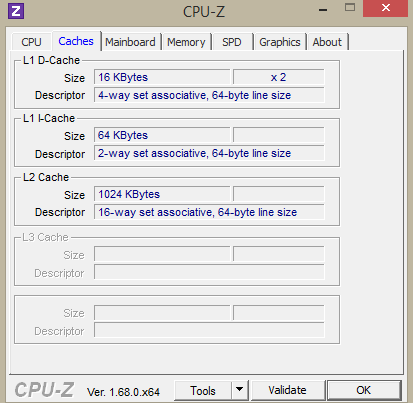The height and width of the screenshot is (403, 413).
Task: Go to the SPD tab
Action: [232, 42]
